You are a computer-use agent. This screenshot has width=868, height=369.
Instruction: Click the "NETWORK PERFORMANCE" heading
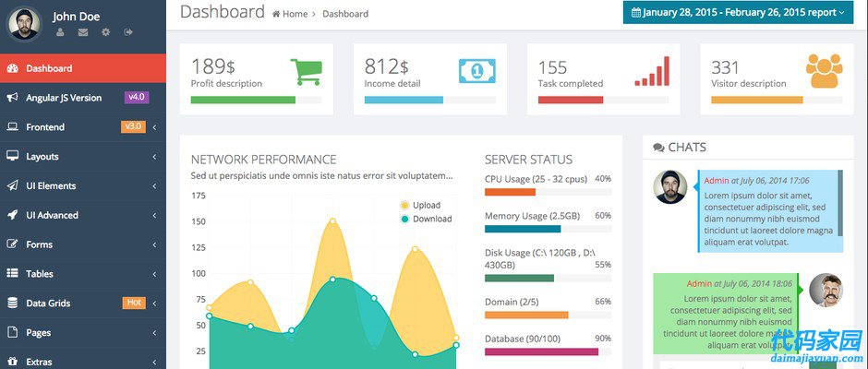pos(263,160)
